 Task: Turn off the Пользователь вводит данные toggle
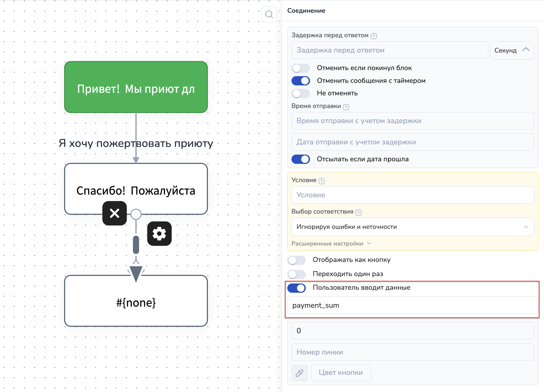297,288
